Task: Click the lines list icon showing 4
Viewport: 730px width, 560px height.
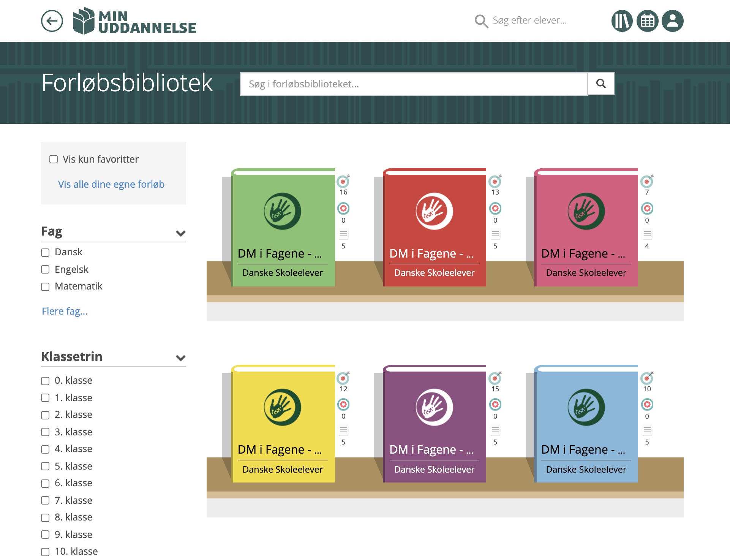Action: pyautogui.click(x=647, y=234)
